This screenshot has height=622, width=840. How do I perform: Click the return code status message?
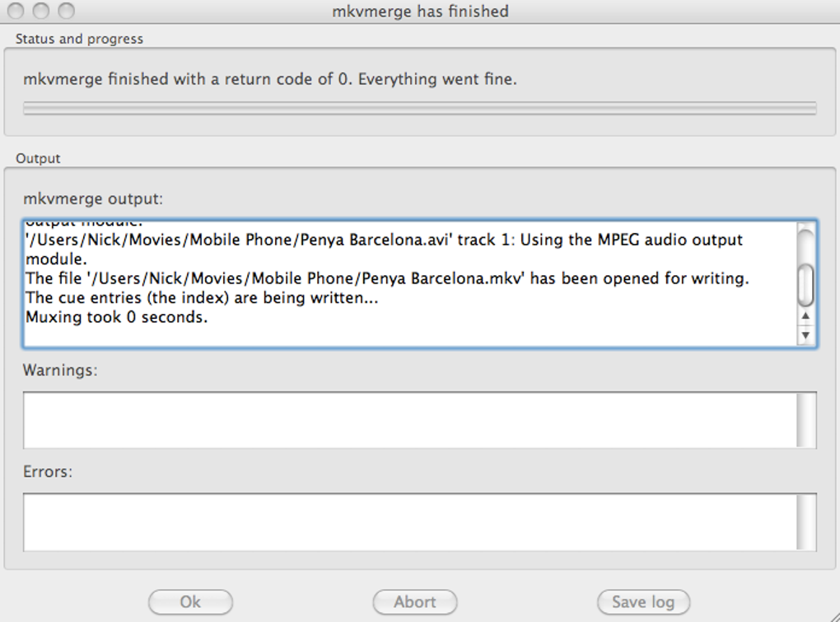[270, 80]
